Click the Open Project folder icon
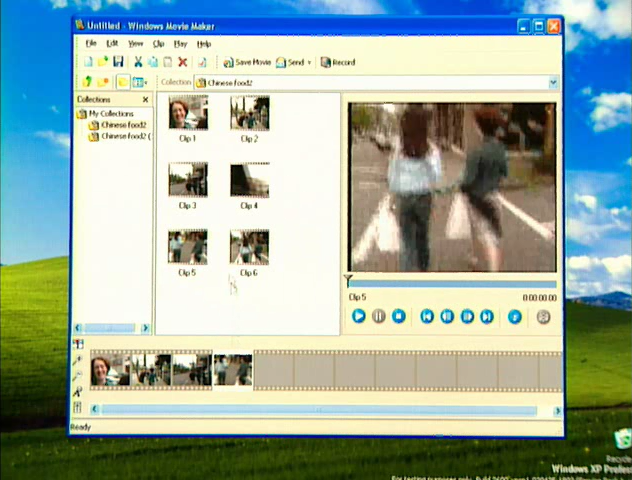The image size is (632, 480). [x=103, y=62]
